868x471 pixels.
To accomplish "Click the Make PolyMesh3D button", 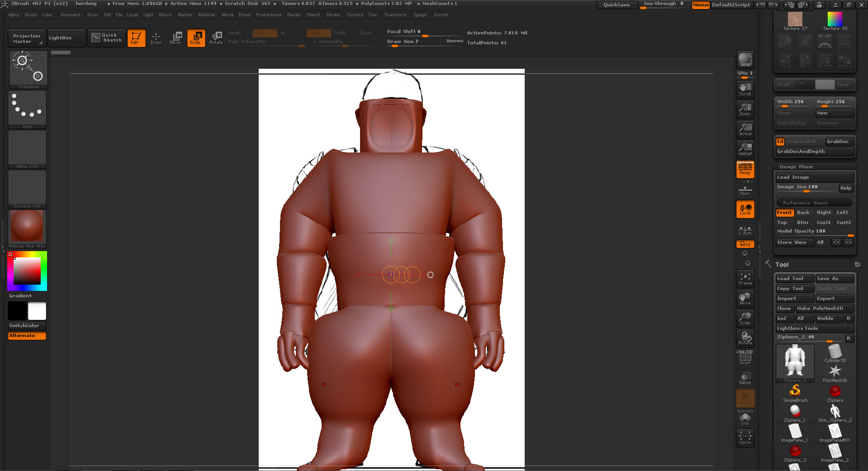I will coord(825,308).
